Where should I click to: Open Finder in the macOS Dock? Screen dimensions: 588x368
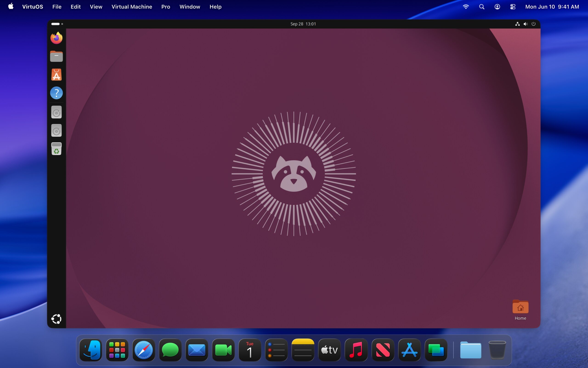pos(91,350)
